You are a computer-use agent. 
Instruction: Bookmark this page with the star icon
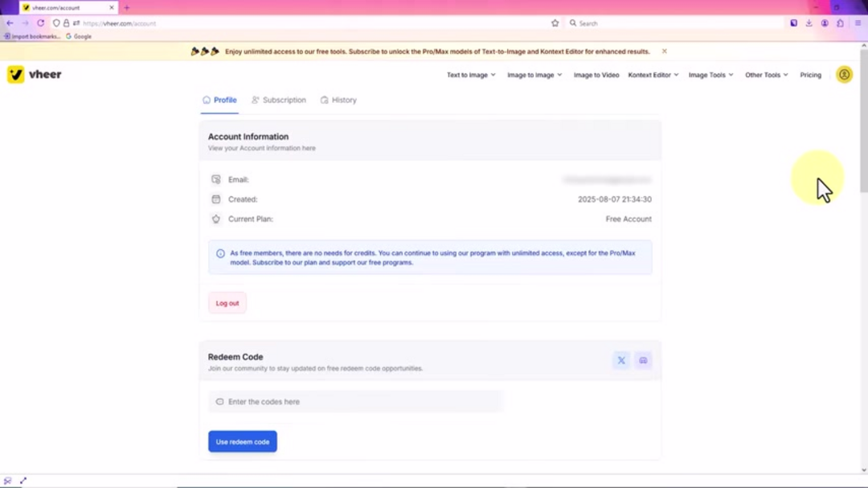pos(555,23)
